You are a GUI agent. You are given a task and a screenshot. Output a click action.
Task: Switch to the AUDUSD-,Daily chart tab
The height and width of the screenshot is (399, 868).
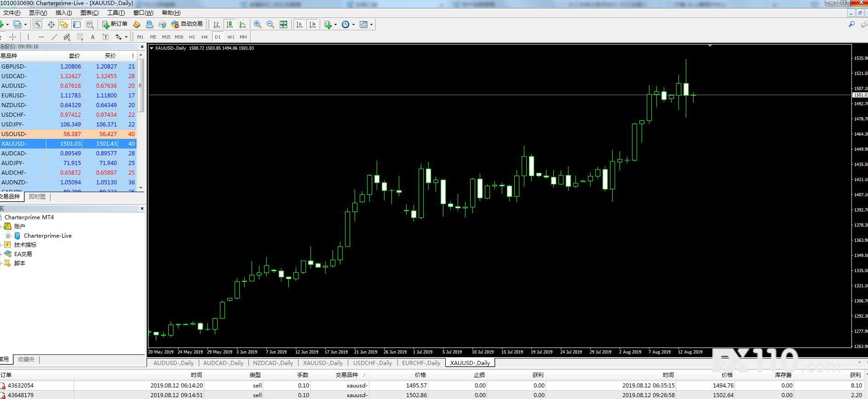[173, 363]
